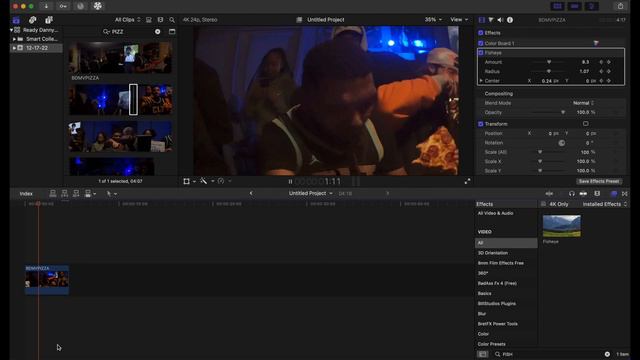Collapse the Ready Danny library triangle
640x360 pixels.
click(x=11, y=30)
